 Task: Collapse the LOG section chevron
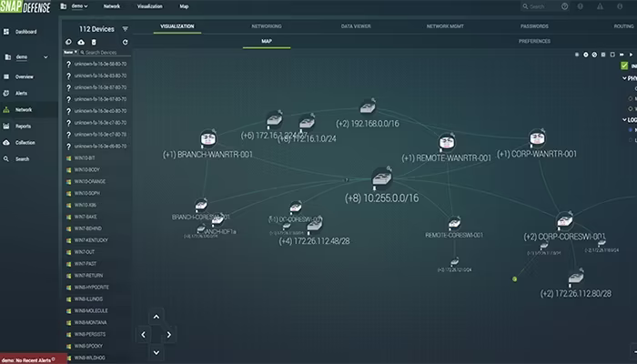625,120
